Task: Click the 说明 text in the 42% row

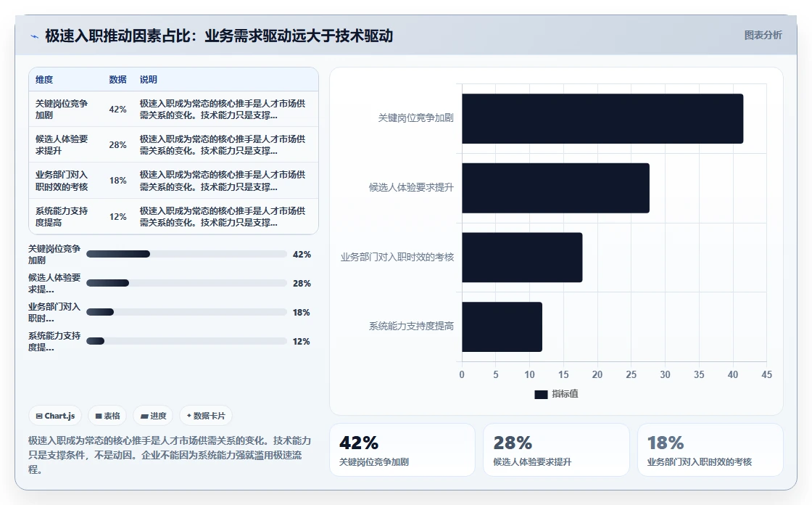Action: click(x=223, y=110)
